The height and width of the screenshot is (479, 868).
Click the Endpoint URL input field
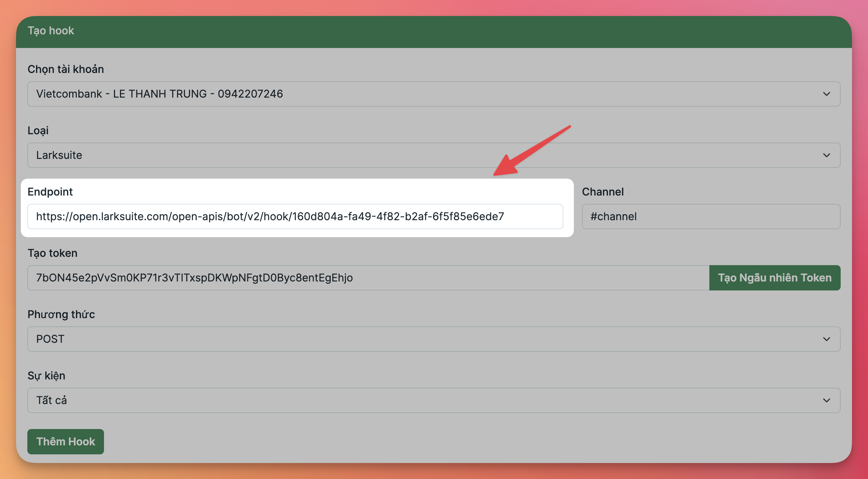point(295,217)
